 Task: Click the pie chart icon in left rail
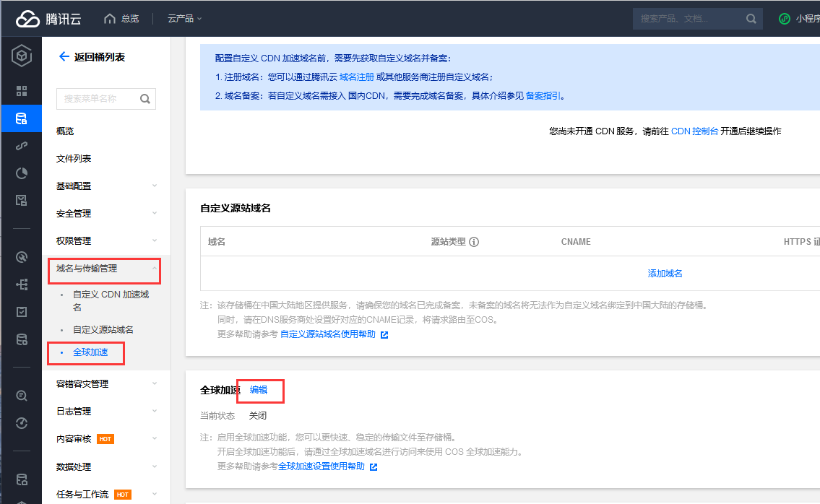tap(22, 173)
